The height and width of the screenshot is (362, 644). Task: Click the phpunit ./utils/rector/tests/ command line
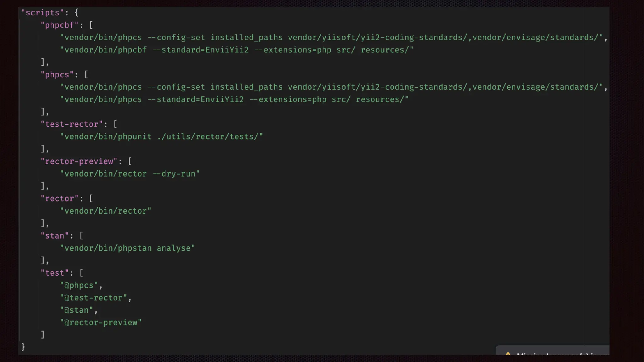pos(161,137)
